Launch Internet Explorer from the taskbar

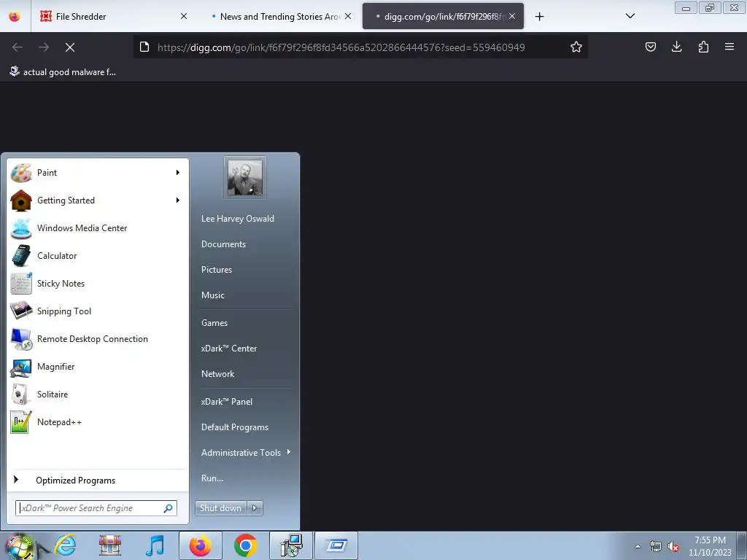[65, 545]
